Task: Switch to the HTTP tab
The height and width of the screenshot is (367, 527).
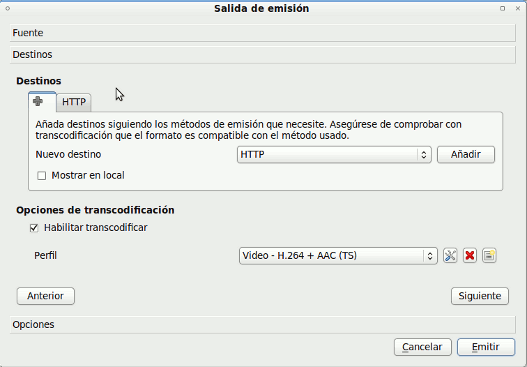Action: (x=74, y=102)
